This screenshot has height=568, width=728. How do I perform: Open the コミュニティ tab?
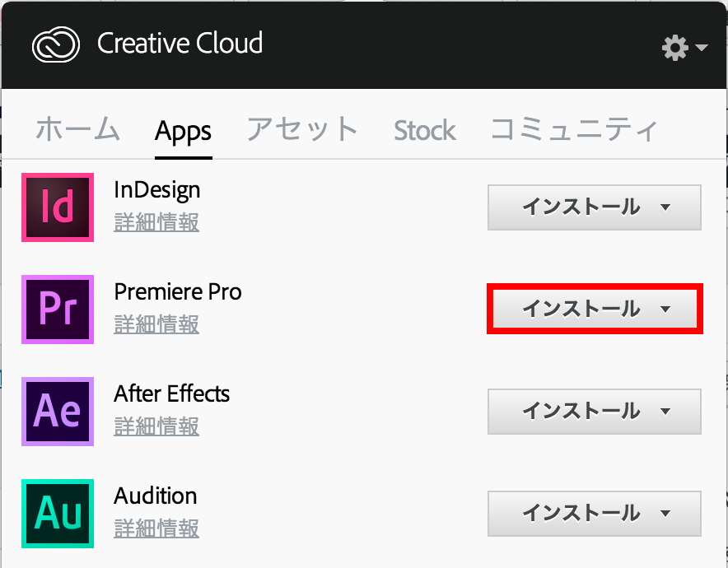(574, 130)
